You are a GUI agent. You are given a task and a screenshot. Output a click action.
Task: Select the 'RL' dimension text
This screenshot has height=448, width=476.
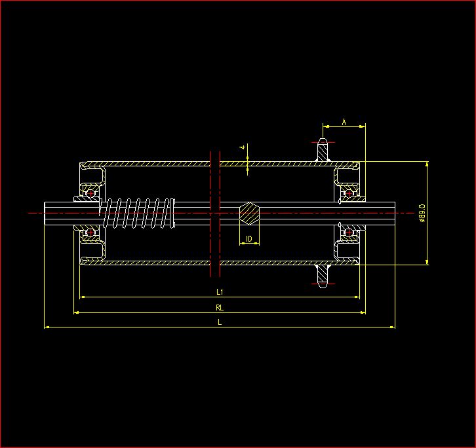[219, 307]
